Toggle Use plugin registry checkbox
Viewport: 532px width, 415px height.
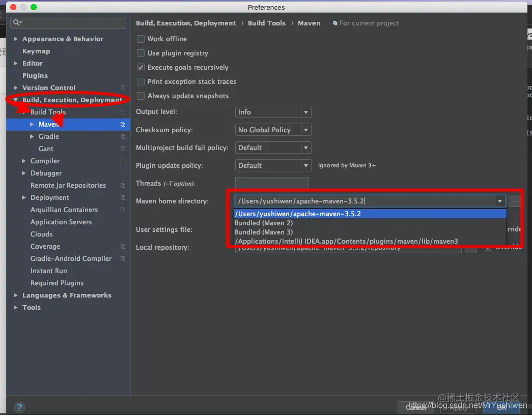(x=141, y=53)
